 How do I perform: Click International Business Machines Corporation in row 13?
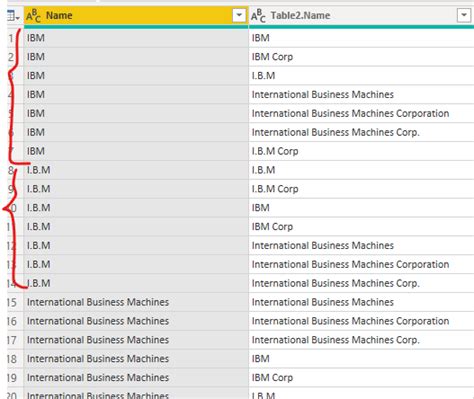pyautogui.click(x=361, y=265)
